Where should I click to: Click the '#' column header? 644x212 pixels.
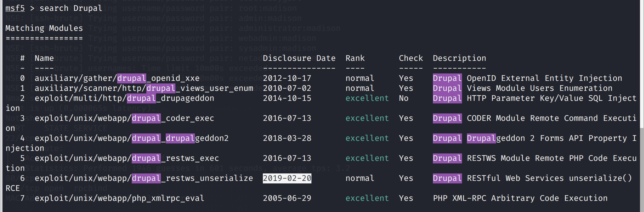(23, 58)
